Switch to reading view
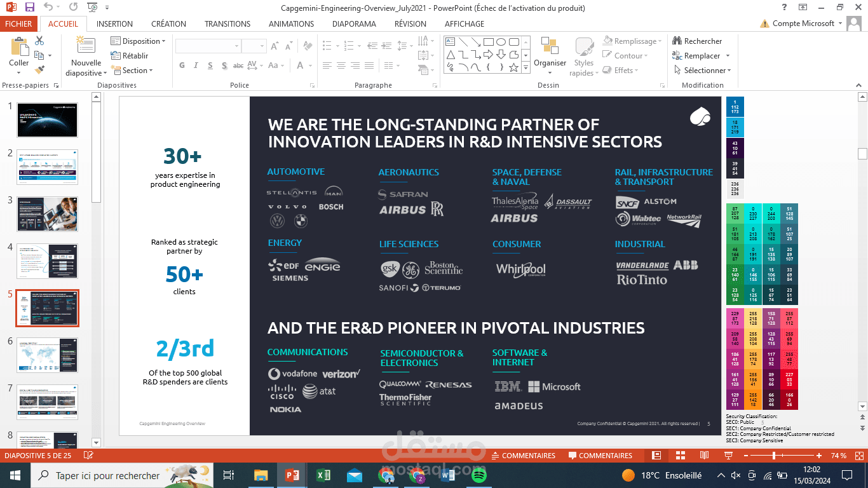This screenshot has height=488, width=868. (704, 456)
